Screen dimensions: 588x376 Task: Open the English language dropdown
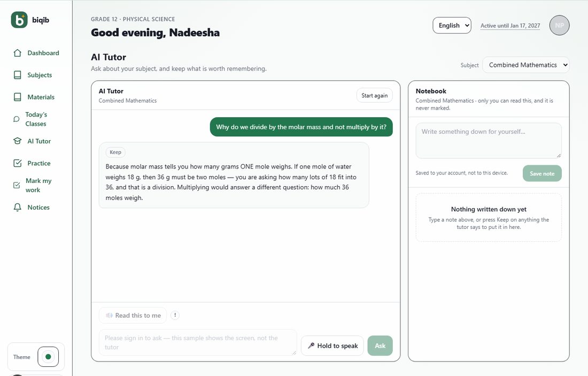click(452, 25)
